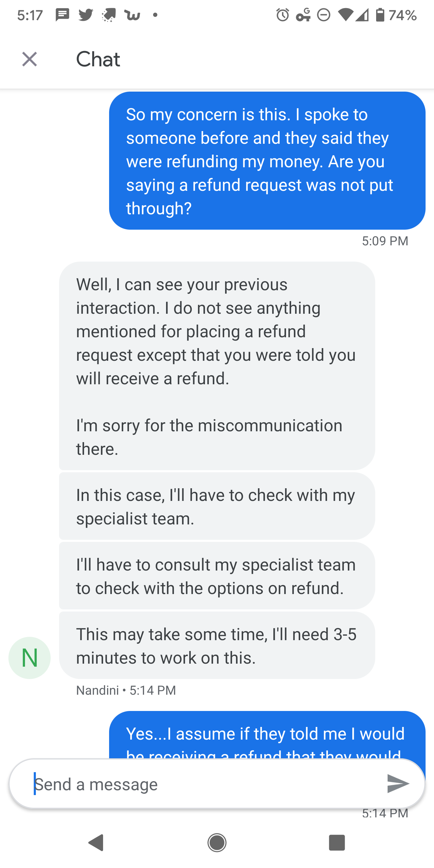Image resolution: width=434 pixels, height=868 pixels.
Task: Tap the 'options on refund' message bubble
Action: point(217,576)
